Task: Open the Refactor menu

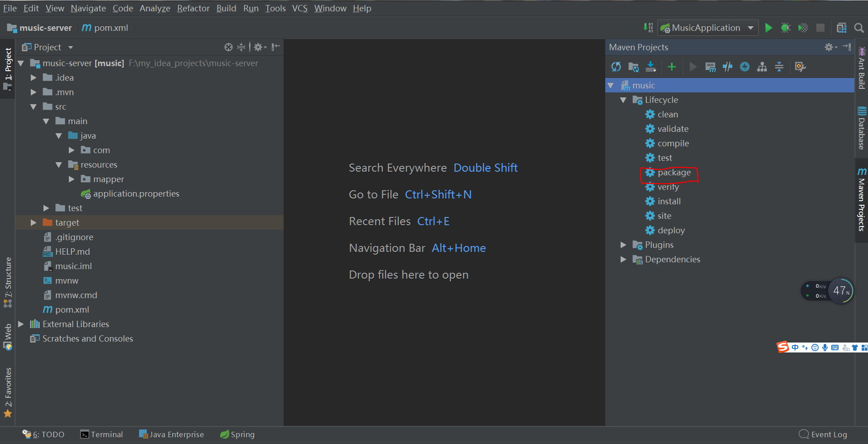Action: click(193, 8)
